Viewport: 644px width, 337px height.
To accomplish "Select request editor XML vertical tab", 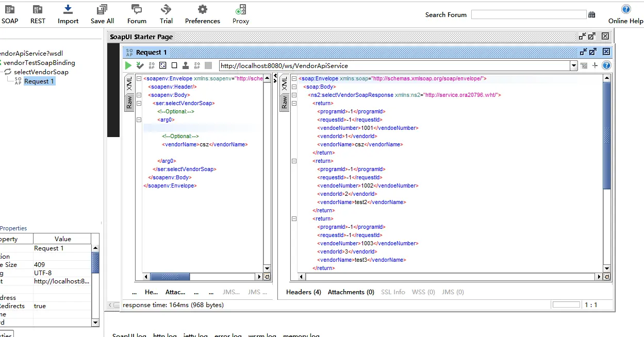I will tap(129, 84).
